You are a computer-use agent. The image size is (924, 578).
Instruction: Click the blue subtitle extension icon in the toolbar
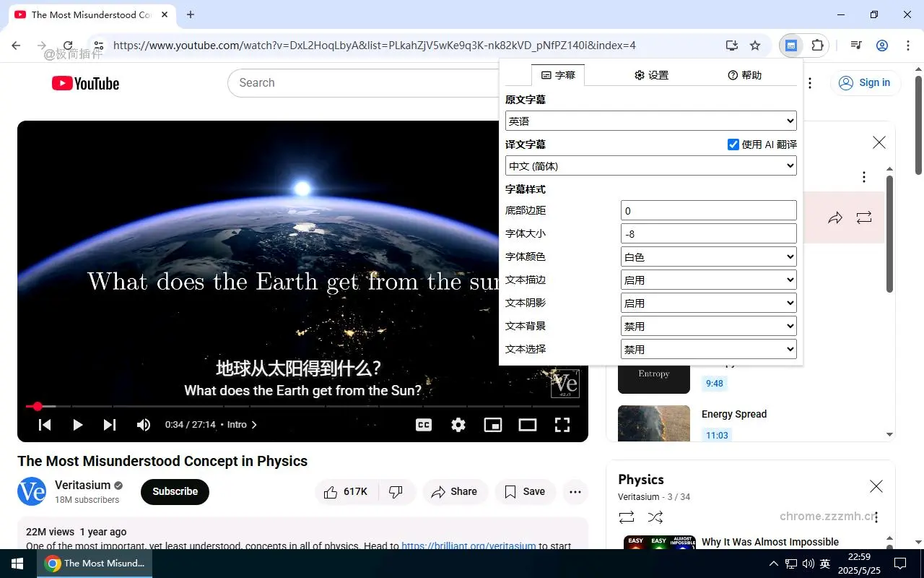(x=792, y=45)
